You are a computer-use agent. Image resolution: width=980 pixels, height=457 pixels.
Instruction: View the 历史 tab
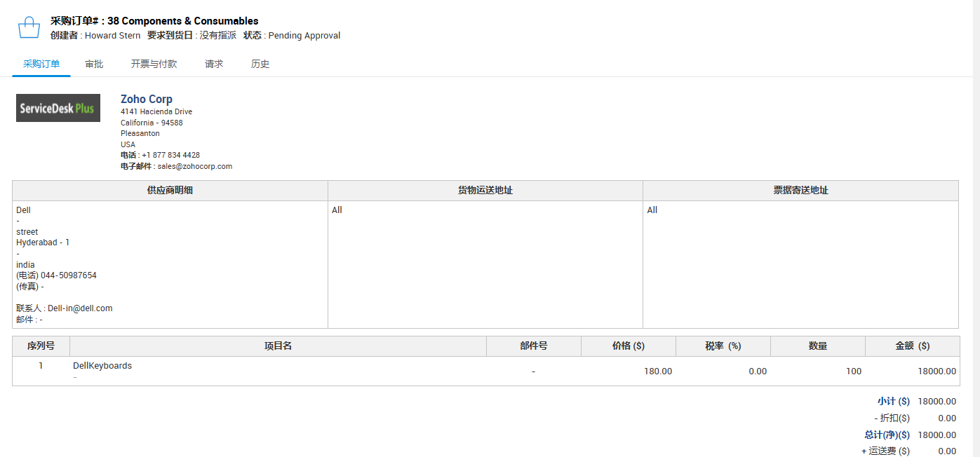click(260, 64)
